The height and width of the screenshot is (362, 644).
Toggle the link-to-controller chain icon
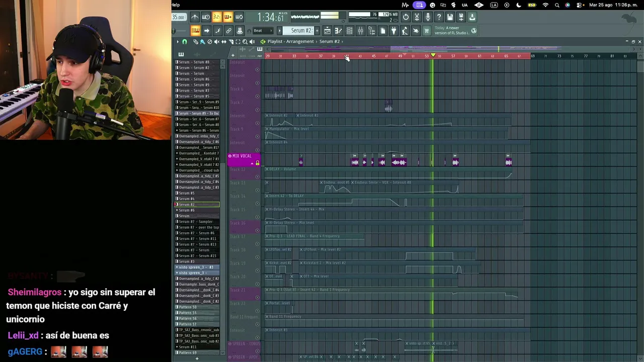pyautogui.click(x=228, y=31)
